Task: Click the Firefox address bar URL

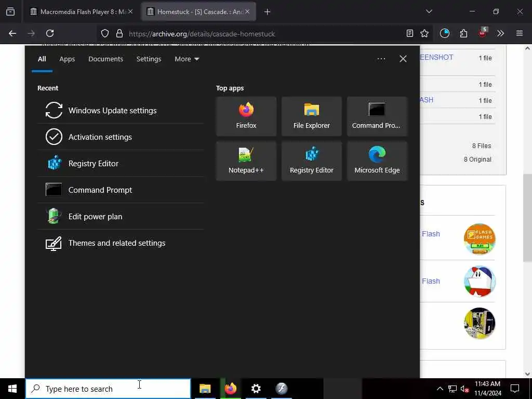Action: tap(202, 34)
